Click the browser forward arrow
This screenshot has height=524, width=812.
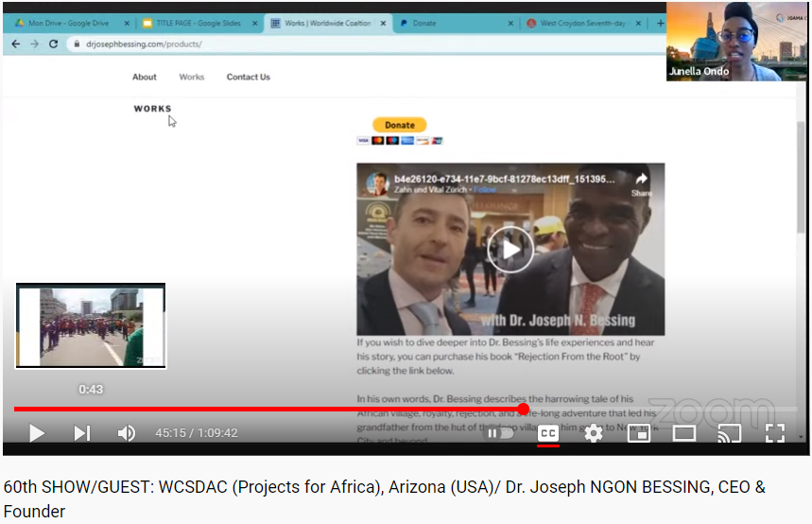(34, 44)
